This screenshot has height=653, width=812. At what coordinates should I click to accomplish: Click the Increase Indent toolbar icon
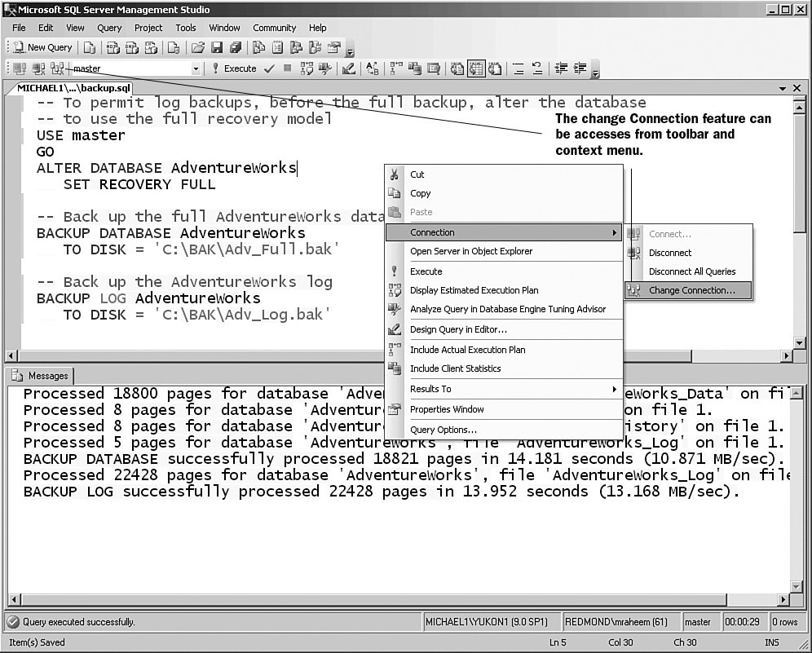click(580, 68)
